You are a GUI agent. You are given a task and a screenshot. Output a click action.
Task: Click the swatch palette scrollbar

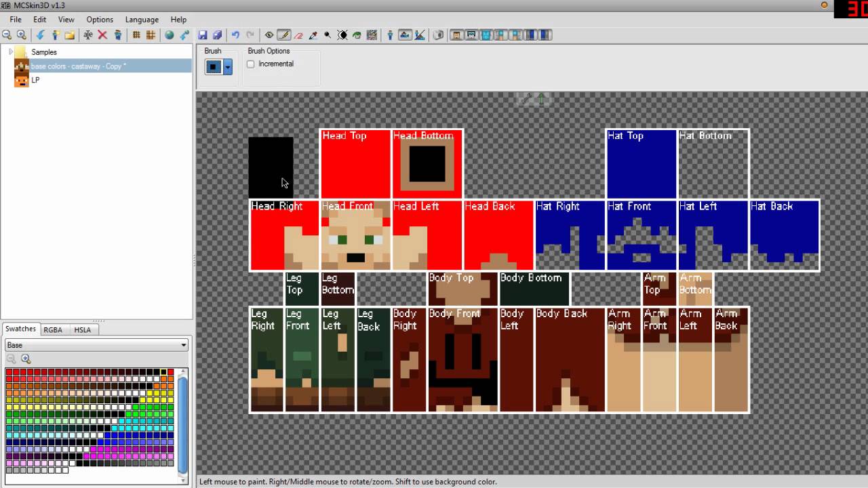click(x=182, y=425)
